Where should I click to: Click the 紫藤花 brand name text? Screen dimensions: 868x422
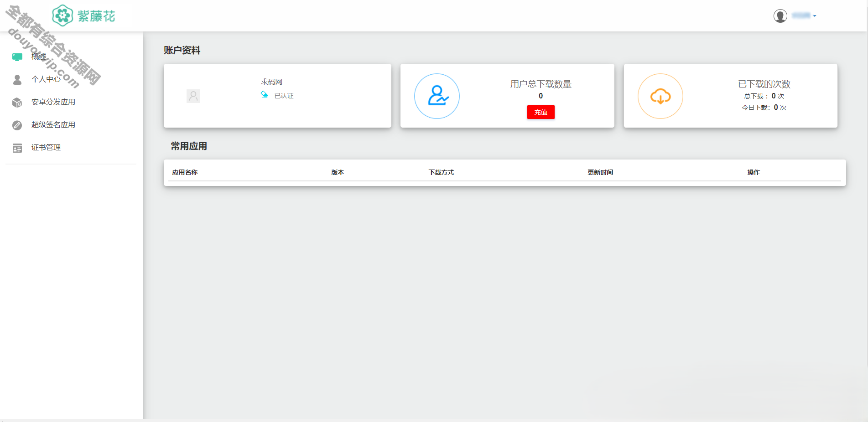[x=96, y=16]
